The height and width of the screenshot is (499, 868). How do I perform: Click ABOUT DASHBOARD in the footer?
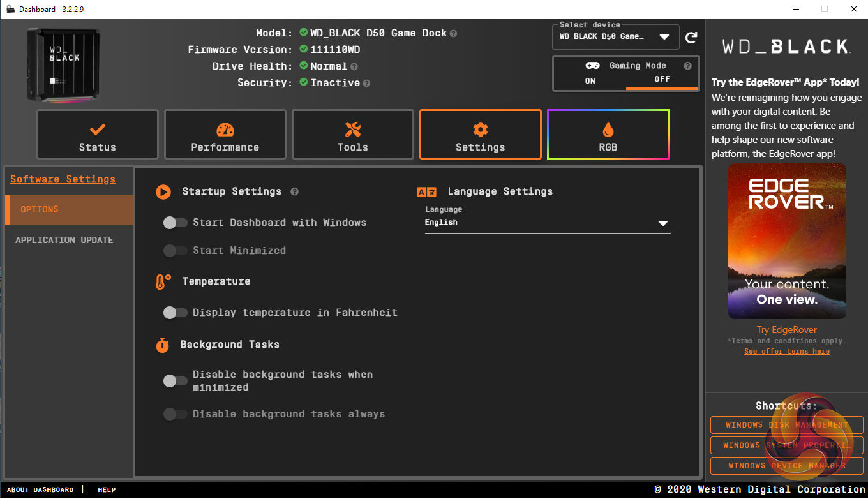click(40, 490)
